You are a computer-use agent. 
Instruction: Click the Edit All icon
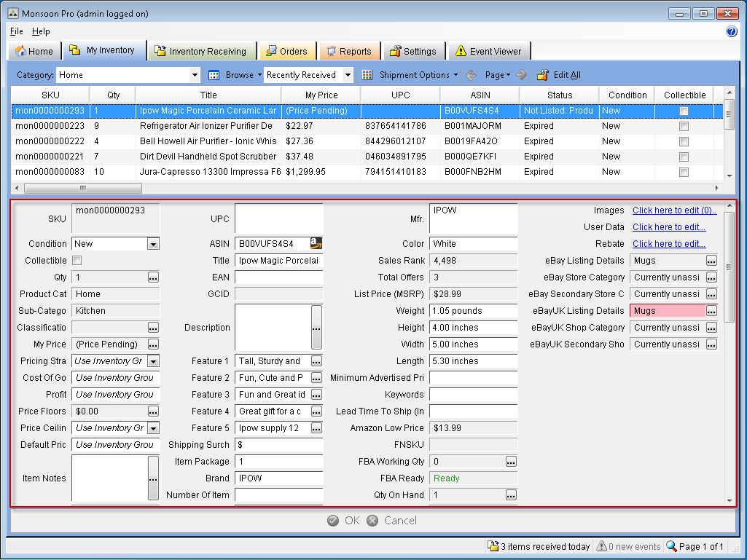(542, 75)
